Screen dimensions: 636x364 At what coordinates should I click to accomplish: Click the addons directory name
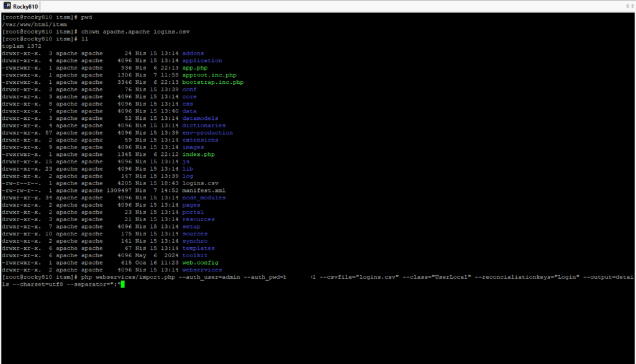click(193, 53)
